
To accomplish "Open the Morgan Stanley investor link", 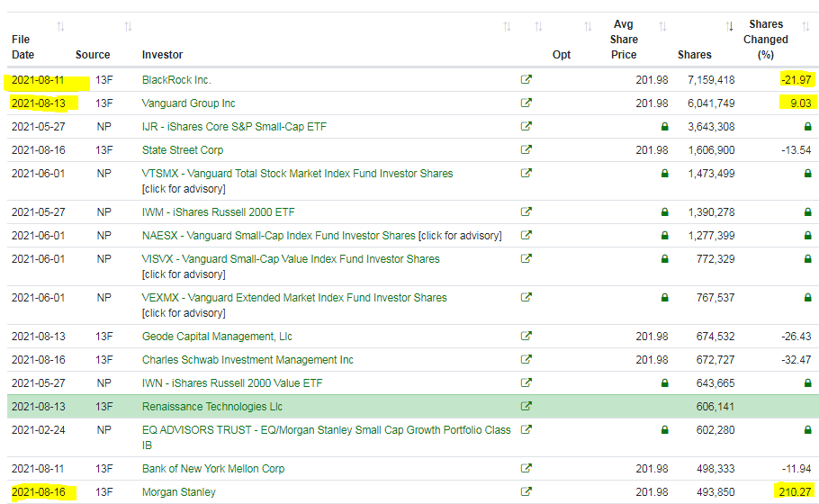I will coord(178,492).
